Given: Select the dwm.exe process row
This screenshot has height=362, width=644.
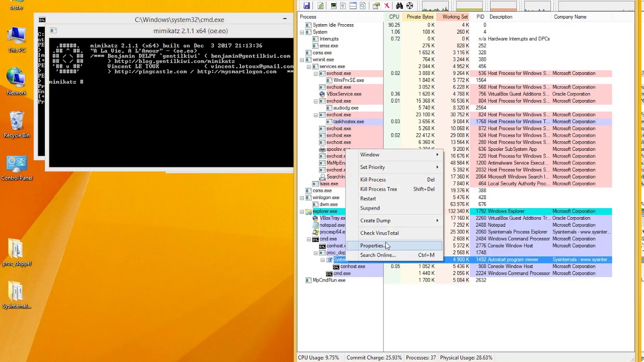Looking at the screenshot, I should click(x=455, y=205).
